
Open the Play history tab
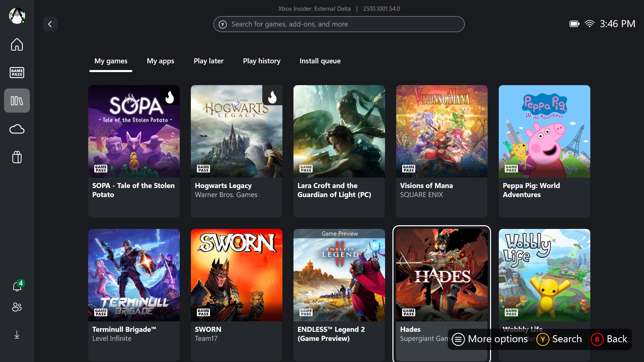[262, 61]
